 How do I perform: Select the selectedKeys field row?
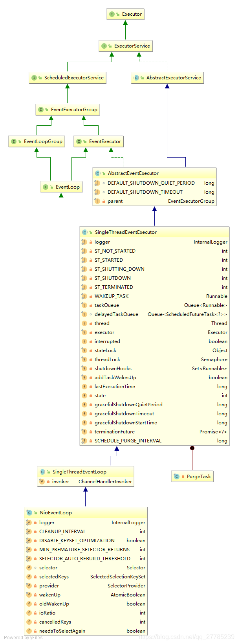click(86, 577)
